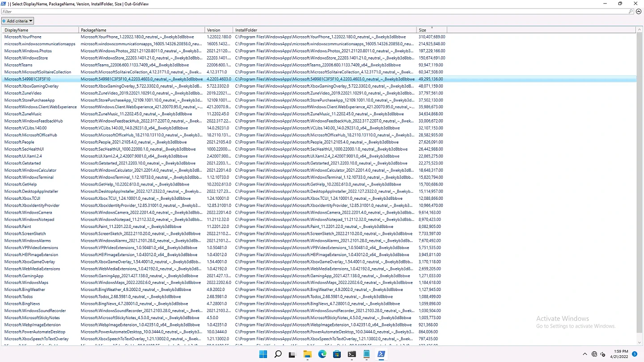Select the Microsoft.549981C3F5F10 row
644x362 pixels.
click(319, 79)
